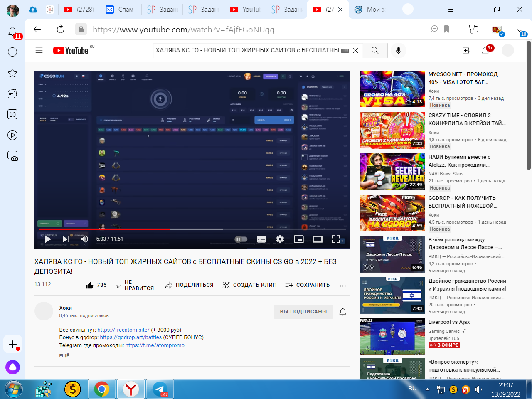
Task: Switch the RU input language indicator
Action: (412, 389)
